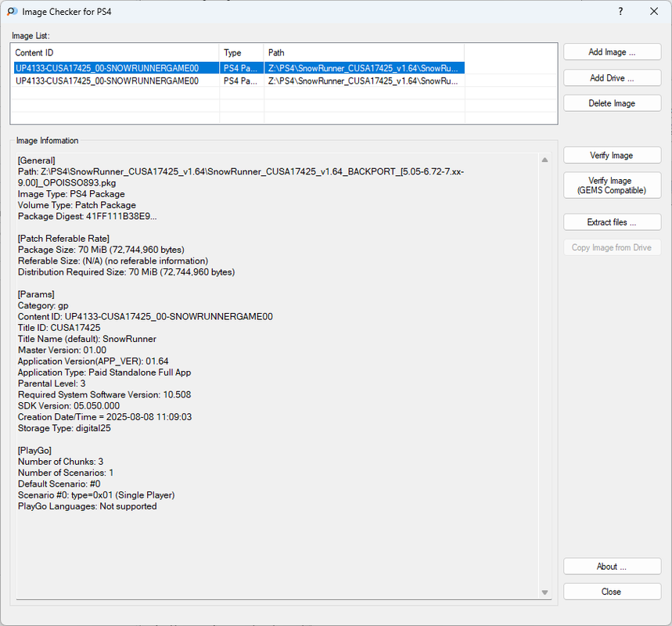Click the 'Title ID: CUSA17425' line
Screen dimensions: 672x626
tap(59, 328)
